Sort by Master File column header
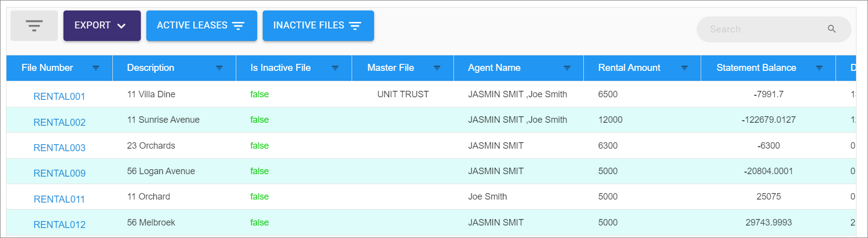868x238 pixels. pyautogui.click(x=391, y=68)
